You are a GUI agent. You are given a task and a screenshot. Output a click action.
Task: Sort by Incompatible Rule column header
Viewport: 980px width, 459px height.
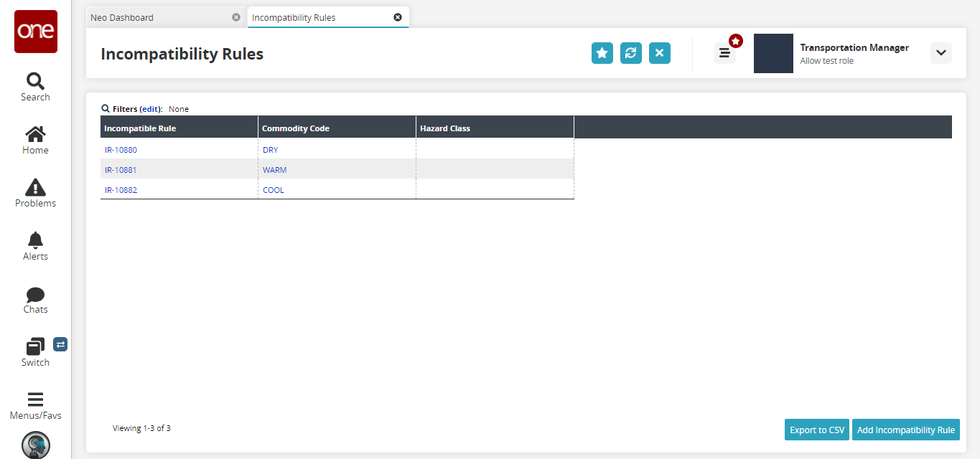pyautogui.click(x=179, y=128)
